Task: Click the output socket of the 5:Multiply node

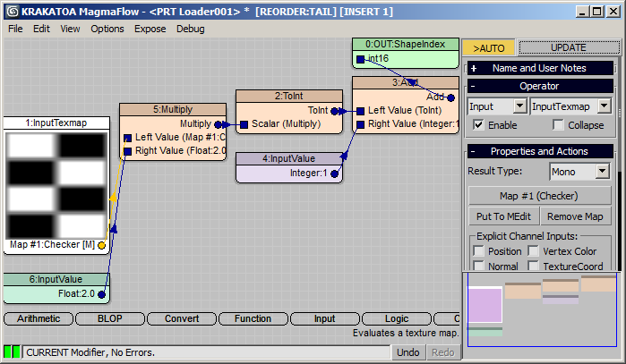Action: 218,124
